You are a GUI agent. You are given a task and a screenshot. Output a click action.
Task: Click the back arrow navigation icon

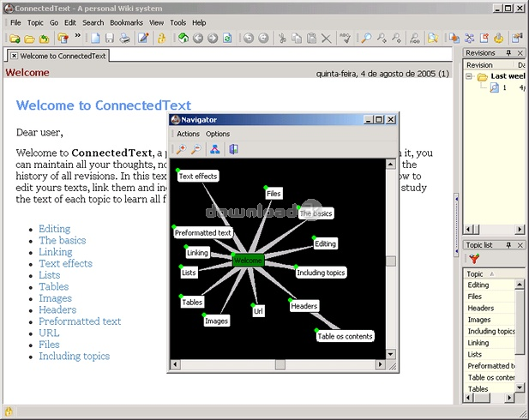pos(198,38)
